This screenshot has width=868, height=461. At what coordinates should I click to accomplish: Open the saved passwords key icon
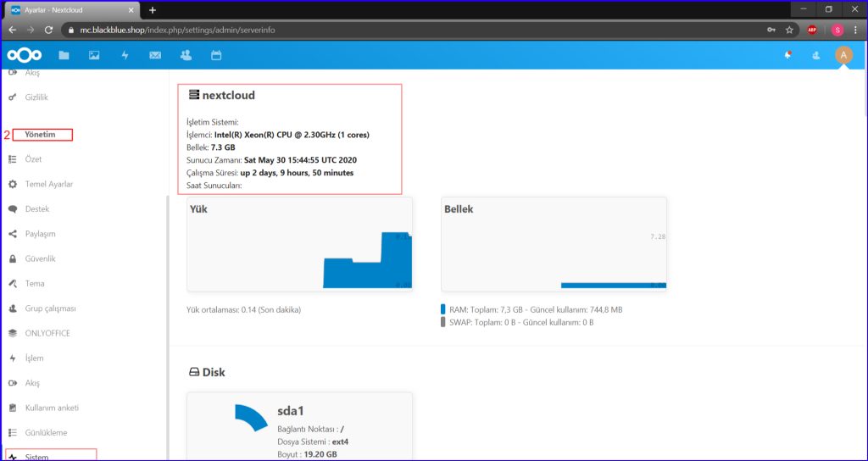tap(771, 30)
